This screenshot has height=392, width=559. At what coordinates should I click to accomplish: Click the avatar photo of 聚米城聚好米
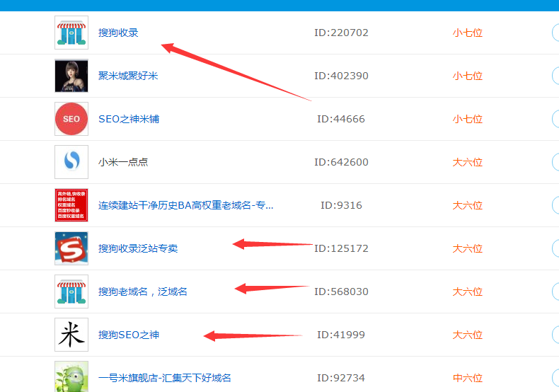coord(71,76)
